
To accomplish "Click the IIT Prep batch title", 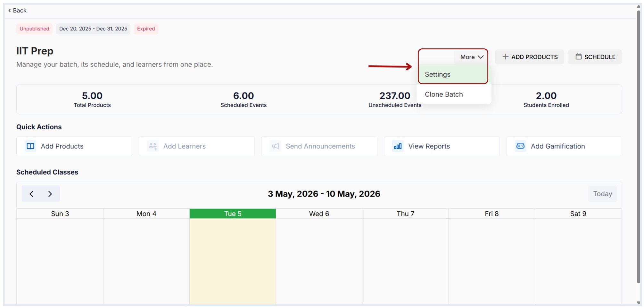I will point(35,51).
